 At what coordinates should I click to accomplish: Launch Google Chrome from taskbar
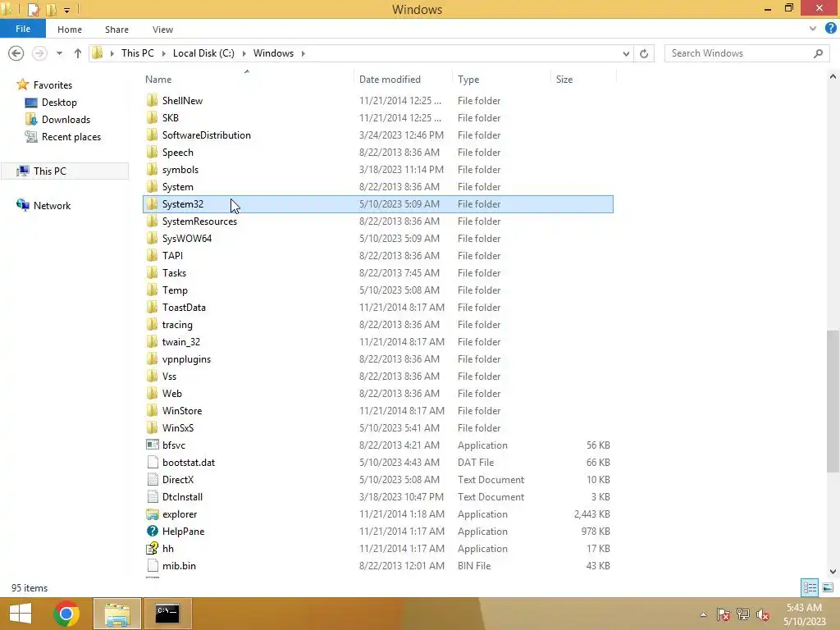tap(66, 614)
